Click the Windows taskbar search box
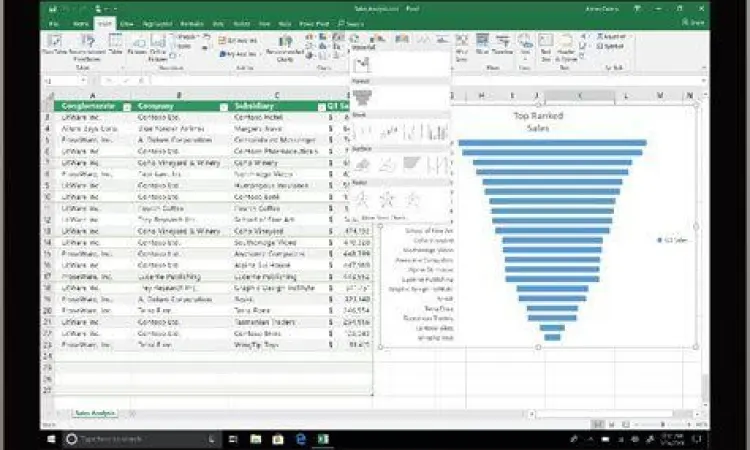Image resolution: width=750 pixels, height=450 pixels. coord(140,439)
